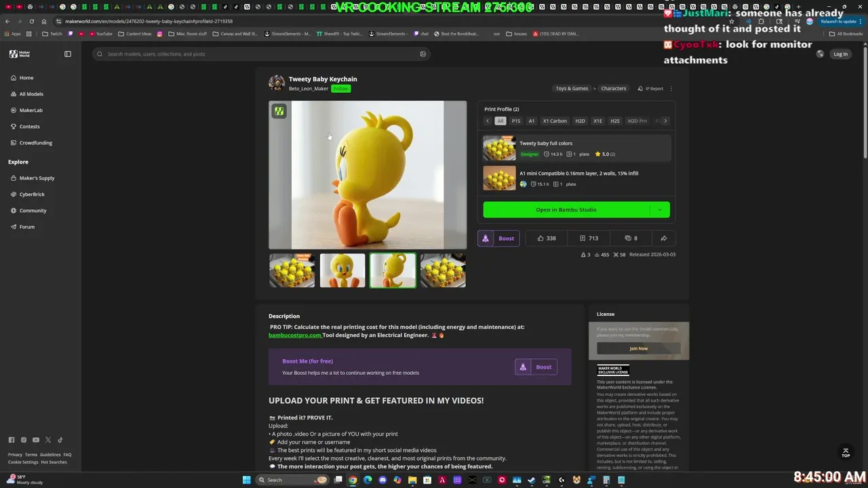This screenshot has height=488, width=868.
Task: Go back with the browser back arrow
Action: point(7,21)
